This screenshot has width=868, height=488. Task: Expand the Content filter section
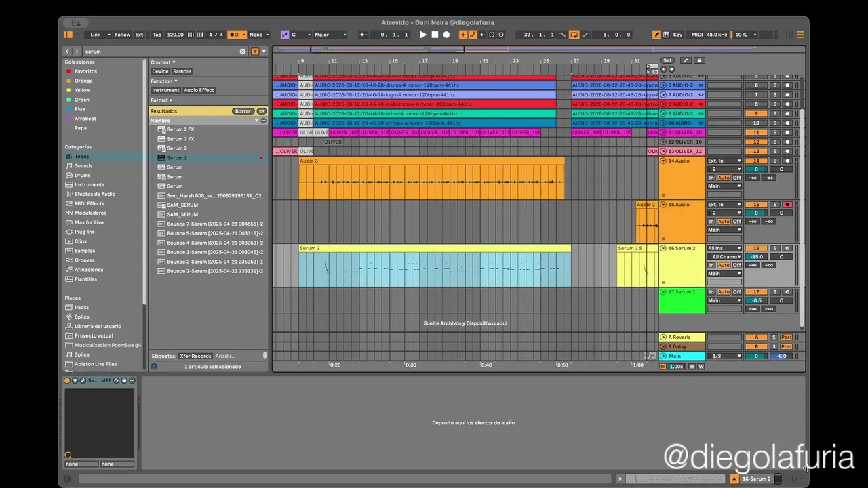163,62
